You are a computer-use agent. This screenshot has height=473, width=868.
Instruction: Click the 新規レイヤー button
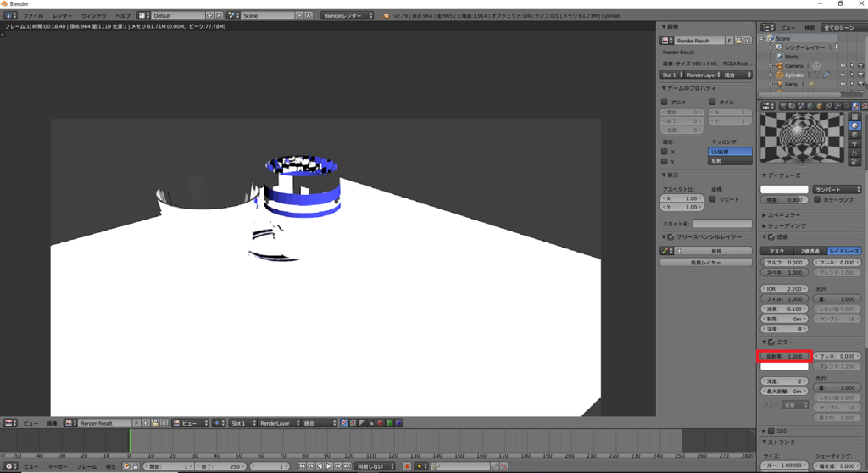coord(706,263)
